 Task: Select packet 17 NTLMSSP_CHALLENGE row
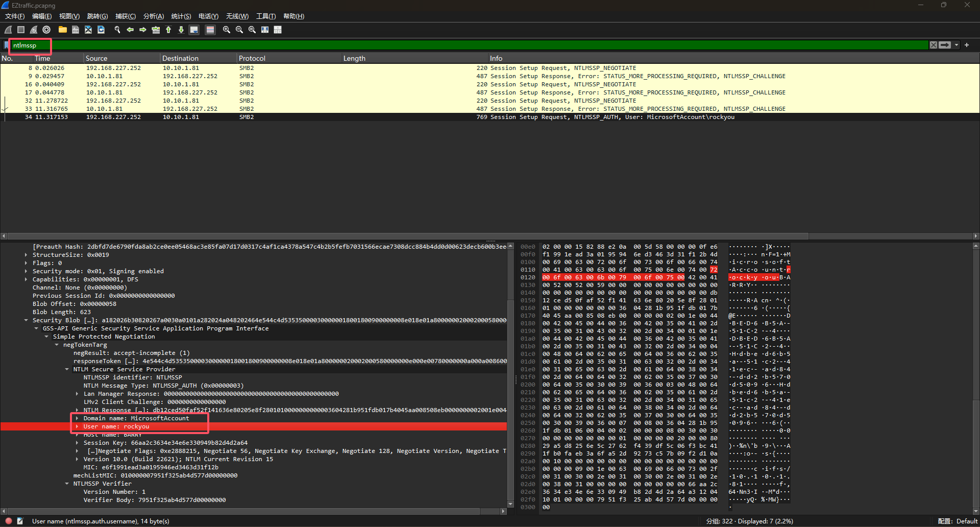click(x=489, y=92)
